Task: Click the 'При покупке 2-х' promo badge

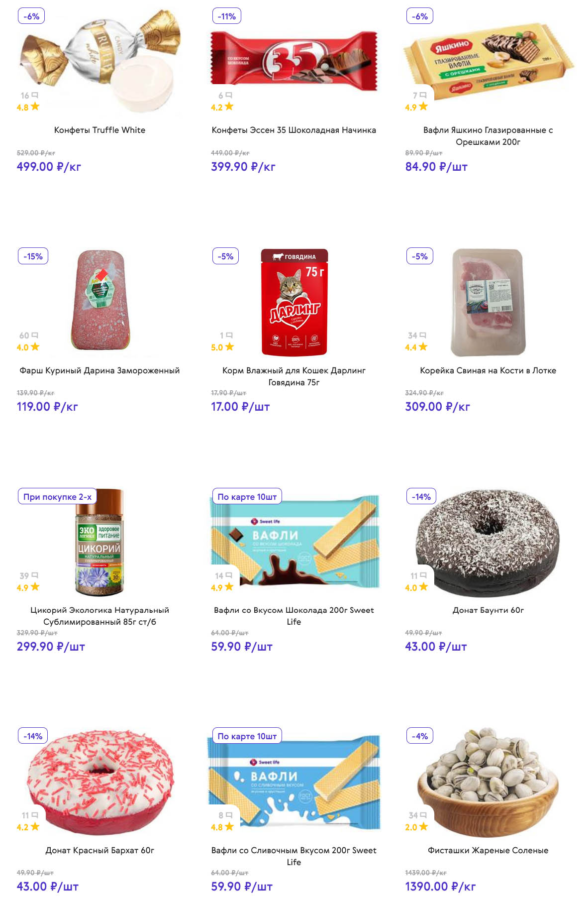Action: pyautogui.click(x=57, y=497)
